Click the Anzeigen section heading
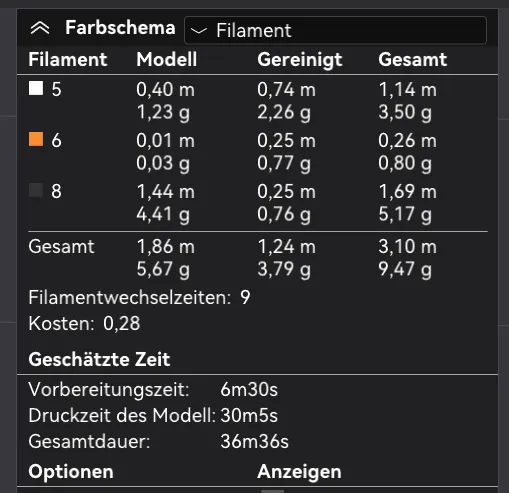Screen dimensions: 509x493 (x=299, y=472)
